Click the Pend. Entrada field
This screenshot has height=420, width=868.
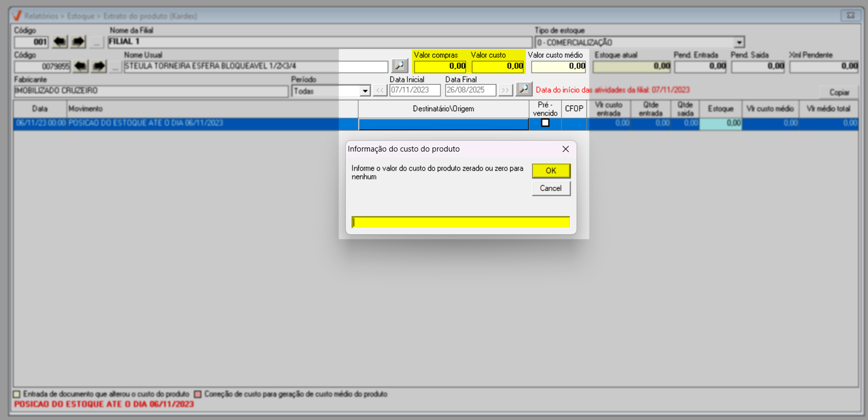click(x=700, y=66)
